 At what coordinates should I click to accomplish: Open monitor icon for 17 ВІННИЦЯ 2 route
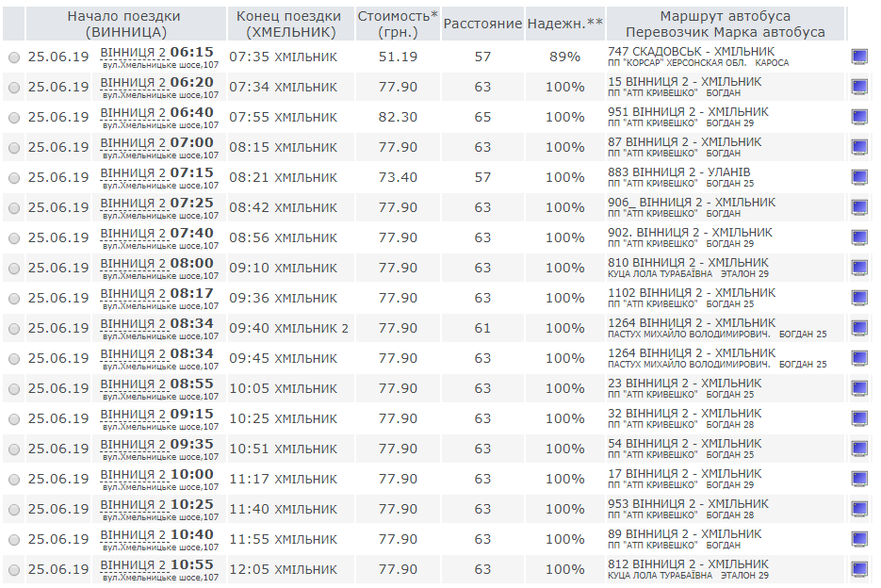pos(859,479)
